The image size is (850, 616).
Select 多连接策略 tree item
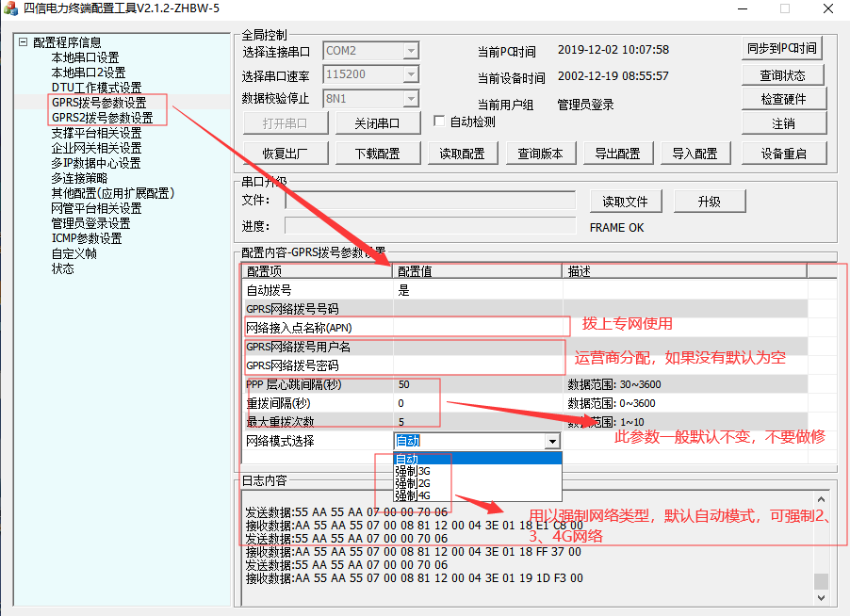(x=79, y=178)
